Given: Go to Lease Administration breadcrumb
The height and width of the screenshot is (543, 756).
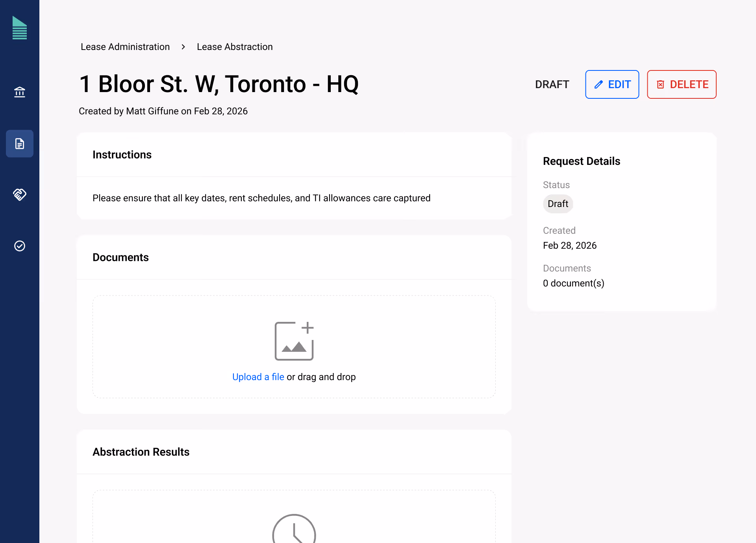Looking at the screenshot, I should click(125, 47).
